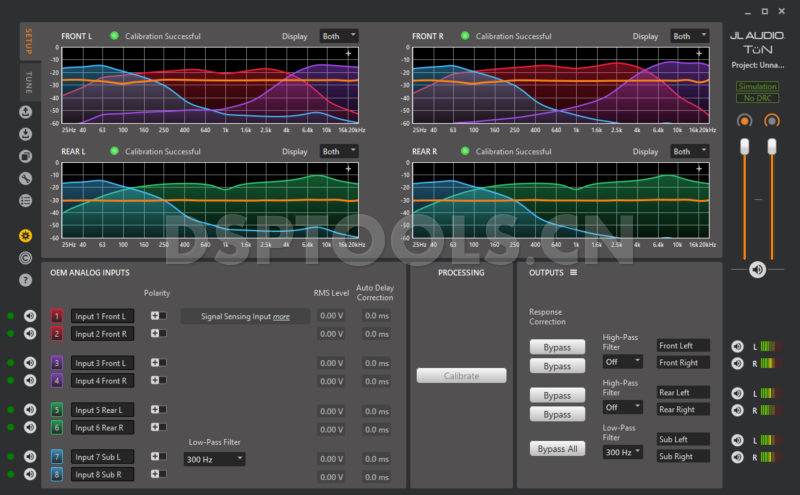Toggle polarity for Input 1 Front L

click(158, 316)
